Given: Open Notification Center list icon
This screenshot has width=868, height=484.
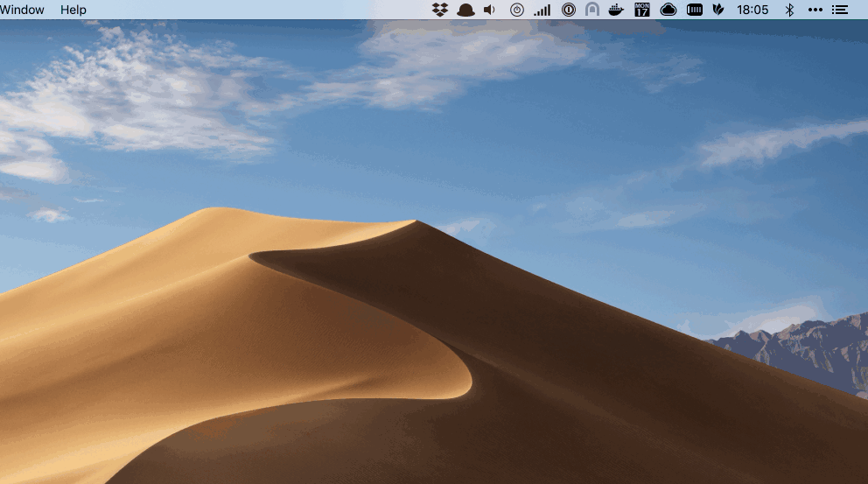Looking at the screenshot, I should click(840, 10).
